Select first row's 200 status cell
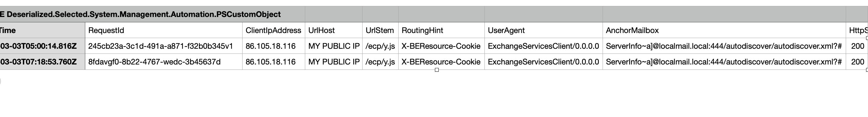Image resolution: width=868 pixels, height=117 pixels. point(857,46)
